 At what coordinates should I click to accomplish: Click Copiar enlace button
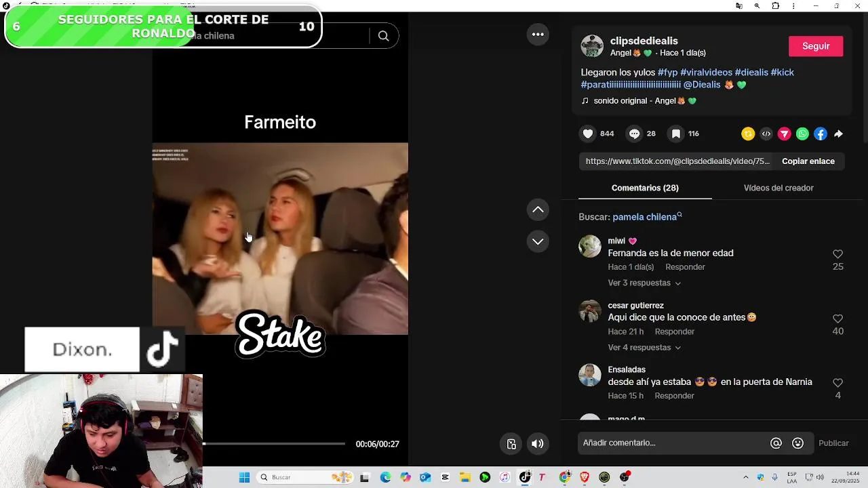coord(808,161)
